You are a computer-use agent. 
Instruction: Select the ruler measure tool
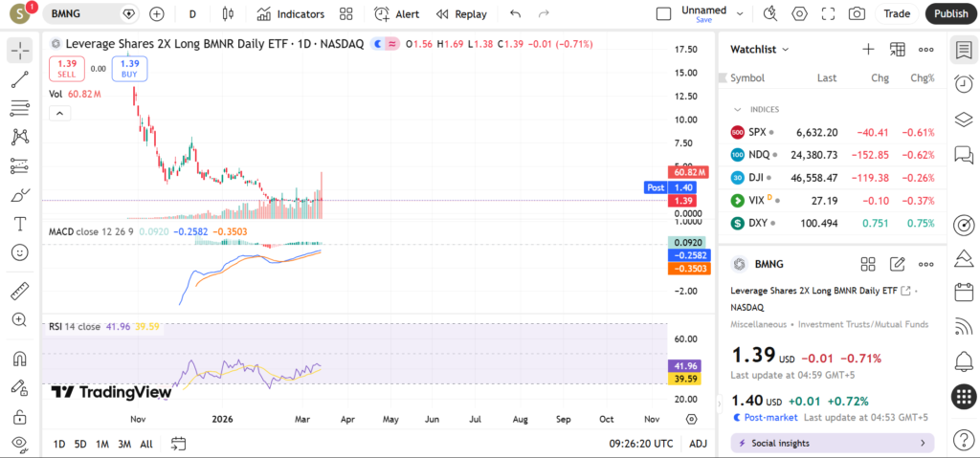(20, 291)
